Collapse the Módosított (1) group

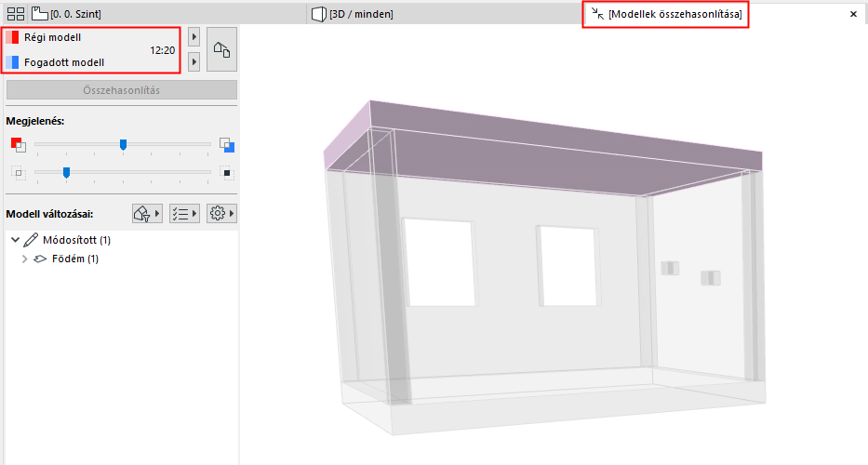(x=15, y=240)
